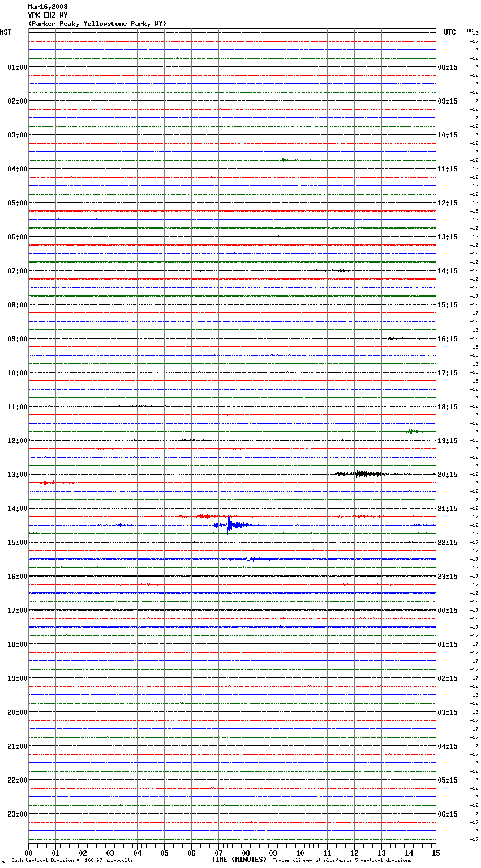The image size is (481, 868).
Task: Click the UTC column header
Action: (450, 32)
